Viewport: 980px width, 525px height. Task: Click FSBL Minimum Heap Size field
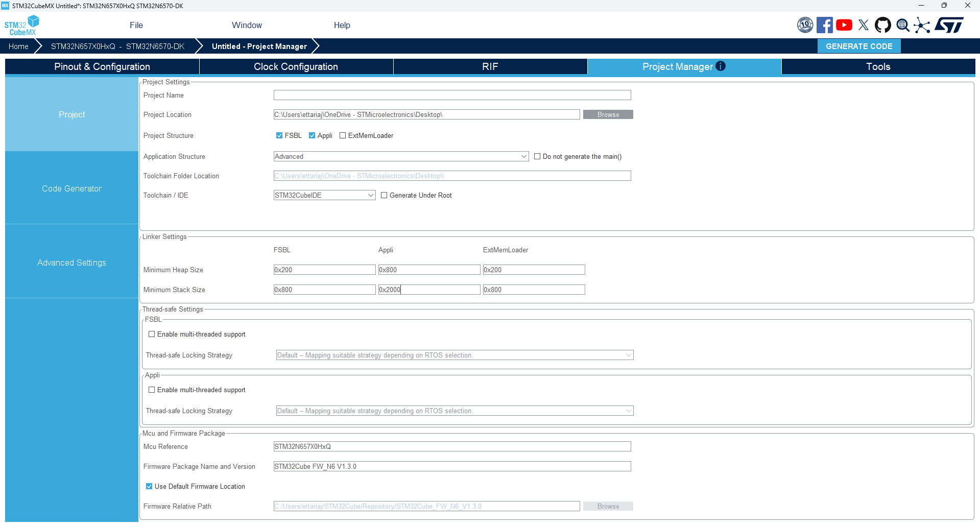(x=324, y=270)
